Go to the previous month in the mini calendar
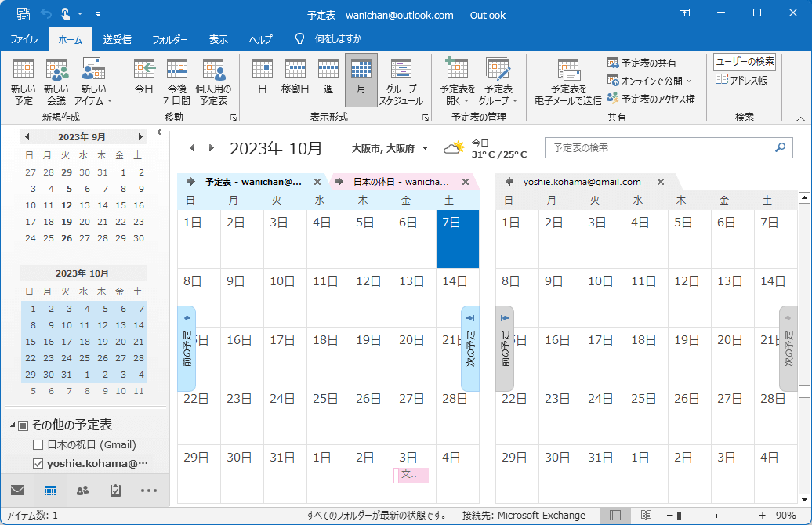The width and height of the screenshot is (812, 525). point(27,136)
